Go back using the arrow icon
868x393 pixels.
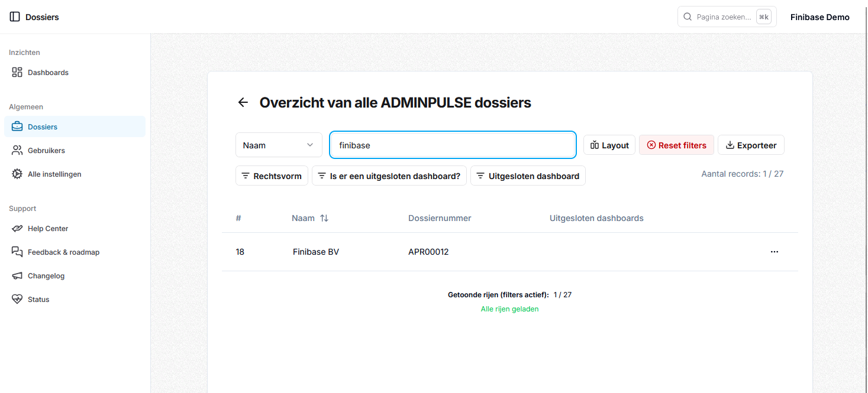[243, 102]
